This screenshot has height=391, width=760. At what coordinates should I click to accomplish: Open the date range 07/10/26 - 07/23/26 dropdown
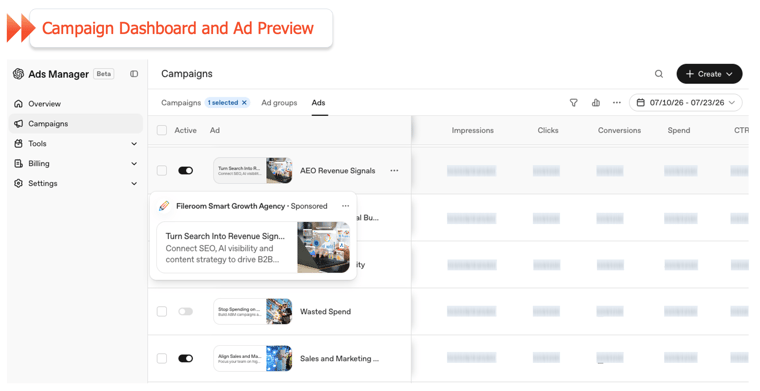(685, 103)
